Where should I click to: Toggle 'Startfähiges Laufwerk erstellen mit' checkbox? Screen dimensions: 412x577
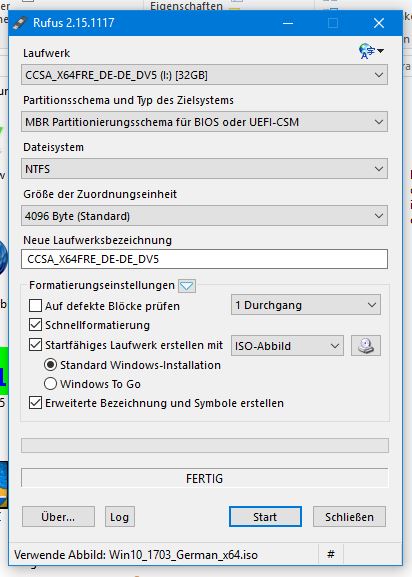click(x=35, y=345)
